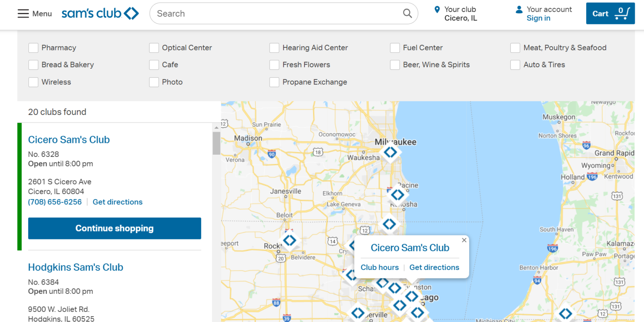The image size is (644, 322).
Task: Click the Sam's Club logo
Action: pos(100,13)
